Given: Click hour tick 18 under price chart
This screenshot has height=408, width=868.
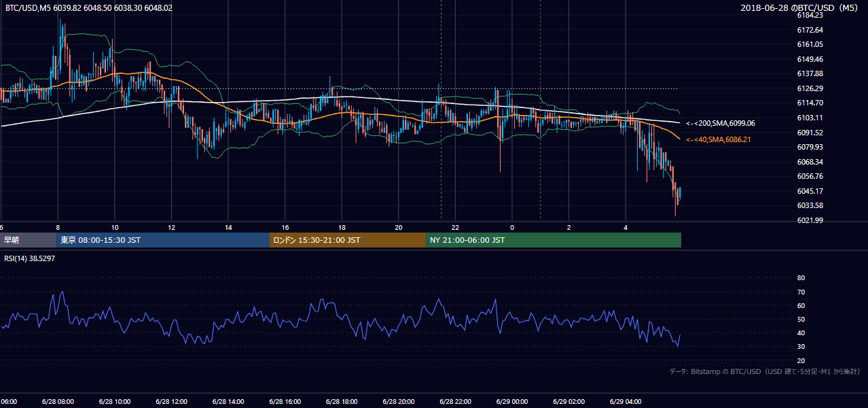Looking at the screenshot, I should [x=342, y=227].
